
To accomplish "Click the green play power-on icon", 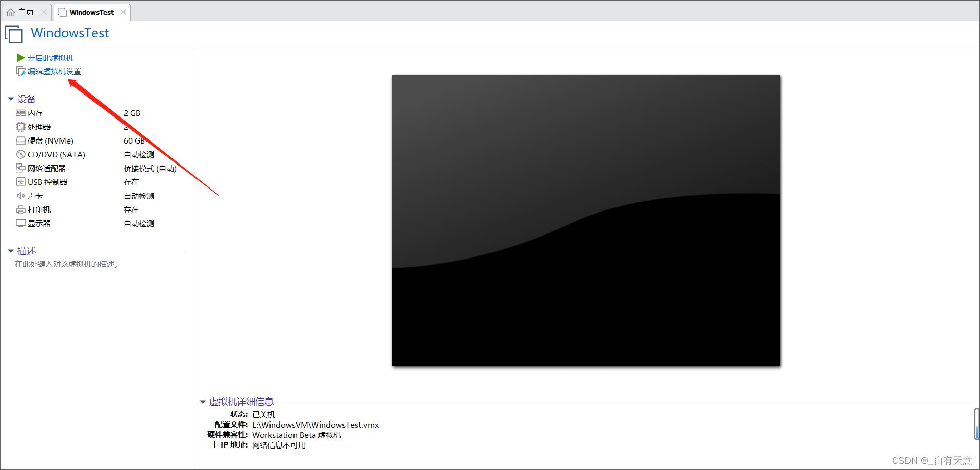I will pos(21,58).
